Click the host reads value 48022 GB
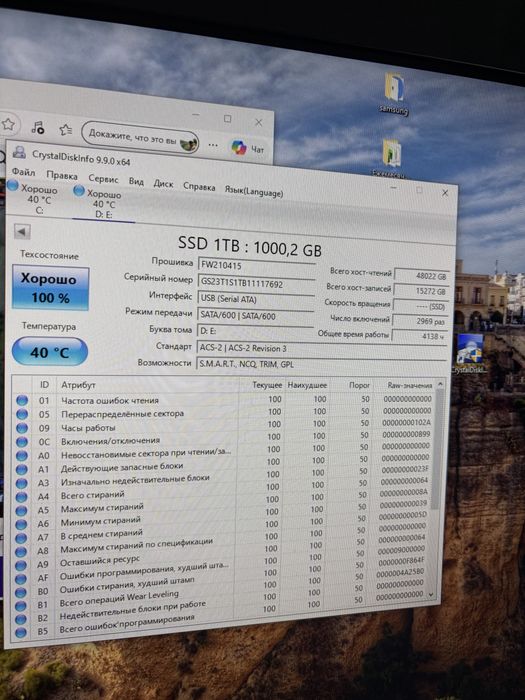This screenshot has height=700, width=525. pos(422,276)
